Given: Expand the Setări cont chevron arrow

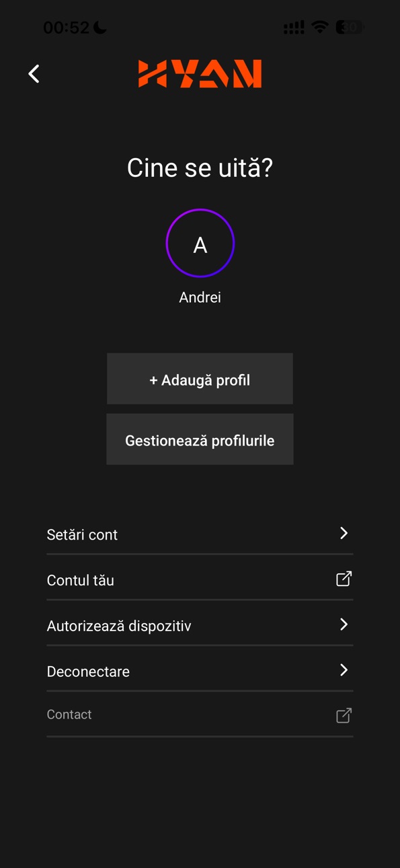Looking at the screenshot, I should click(x=344, y=534).
